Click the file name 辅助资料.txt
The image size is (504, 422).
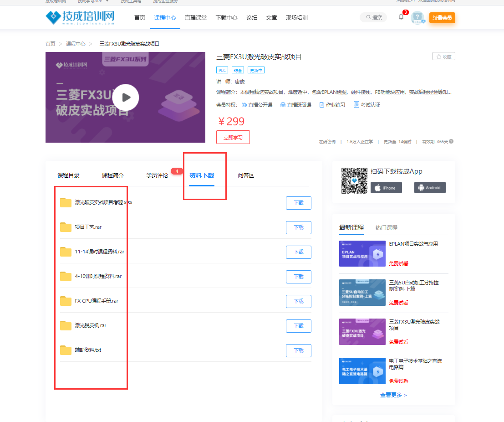coord(88,350)
